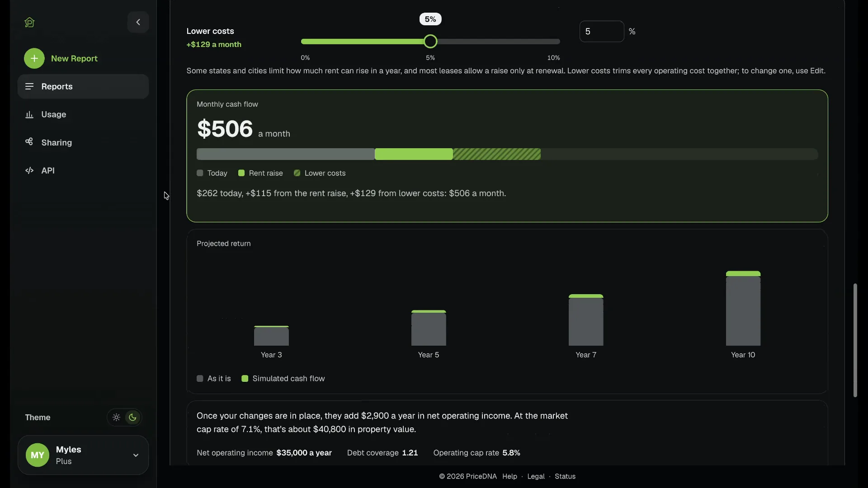
Task: Click the Year 10 bar
Action: (x=743, y=309)
